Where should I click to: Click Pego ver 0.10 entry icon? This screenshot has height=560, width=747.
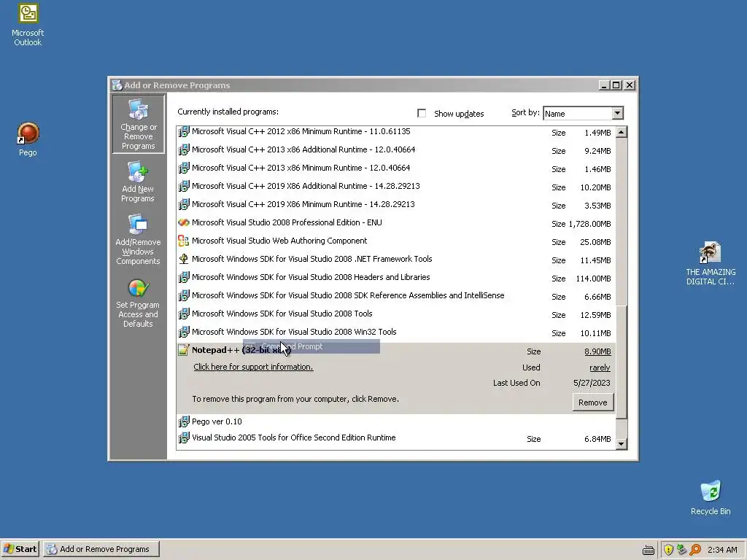pyautogui.click(x=183, y=421)
